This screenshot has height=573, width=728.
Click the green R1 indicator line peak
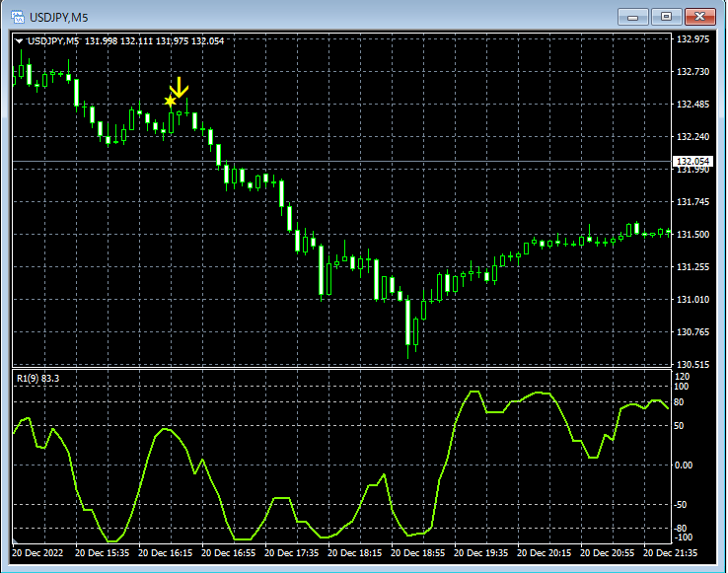pyautogui.click(x=473, y=393)
